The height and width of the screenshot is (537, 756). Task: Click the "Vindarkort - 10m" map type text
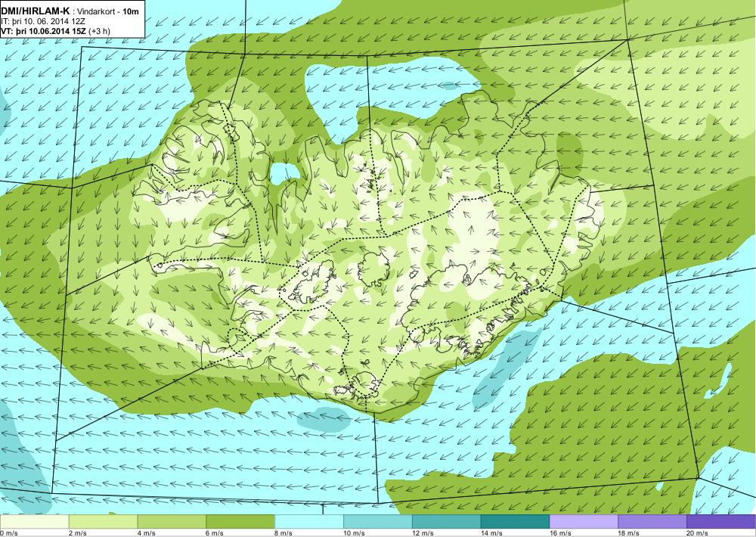[x=107, y=11]
